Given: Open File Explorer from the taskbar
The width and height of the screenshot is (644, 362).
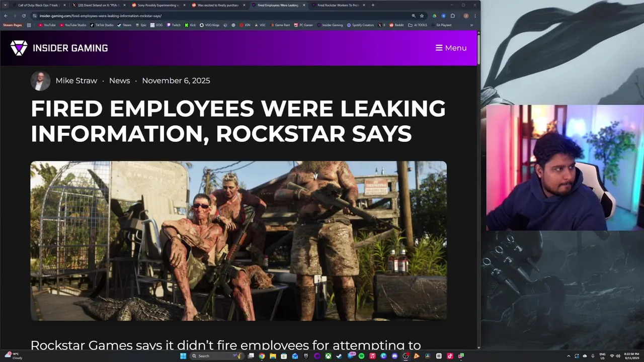Looking at the screenshot, I should pyautogui.click(x=273, y=356).
